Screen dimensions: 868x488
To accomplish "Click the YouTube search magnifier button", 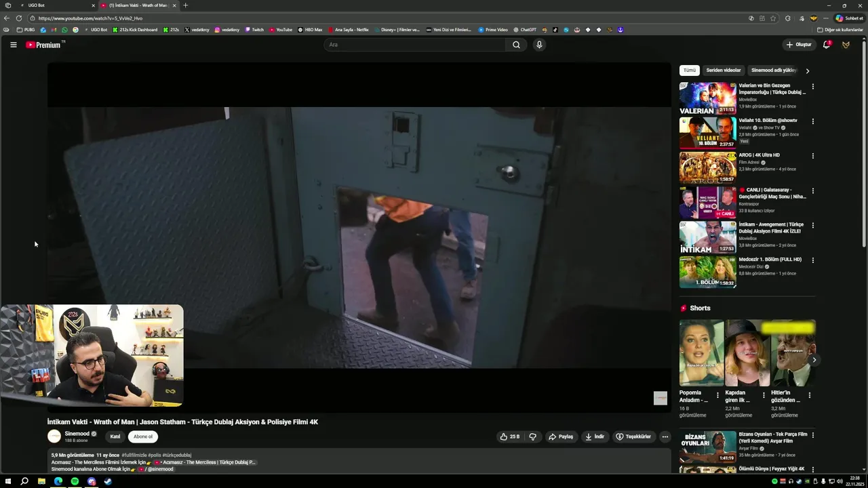I will 516,45.
